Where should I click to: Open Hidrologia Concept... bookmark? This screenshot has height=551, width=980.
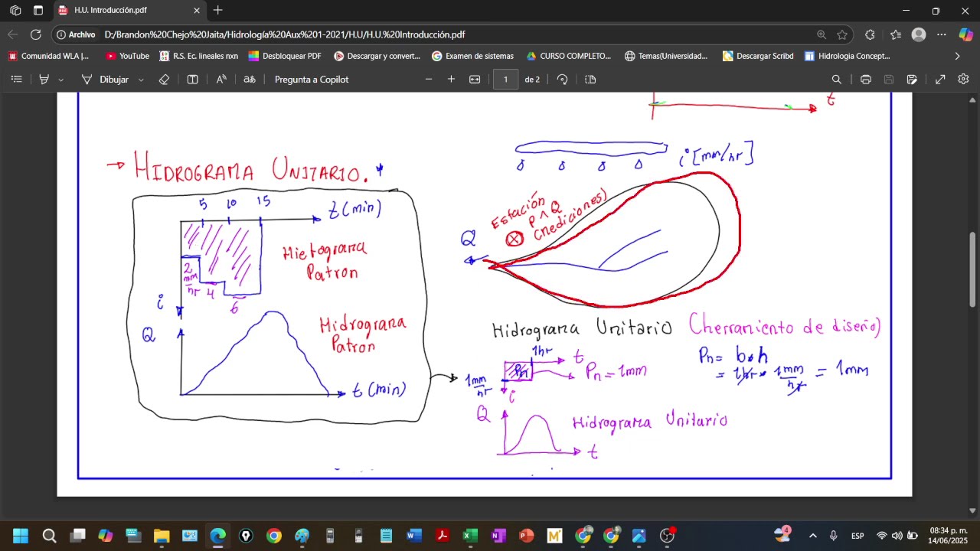tap(848, 56)
